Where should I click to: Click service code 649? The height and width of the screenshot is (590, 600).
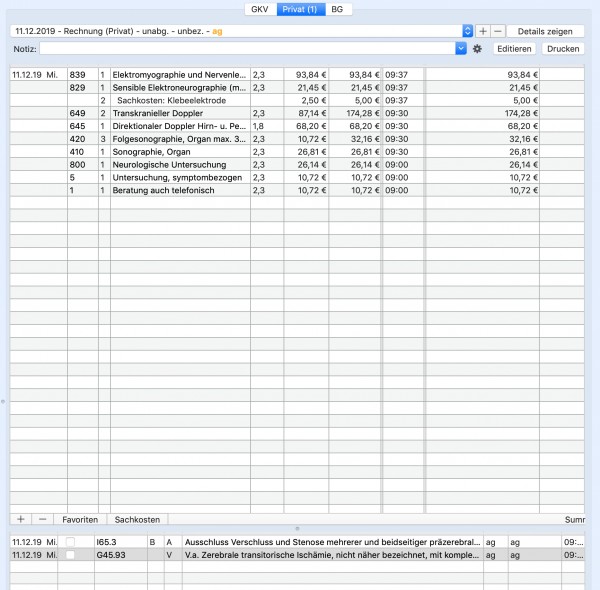(77, 113)
